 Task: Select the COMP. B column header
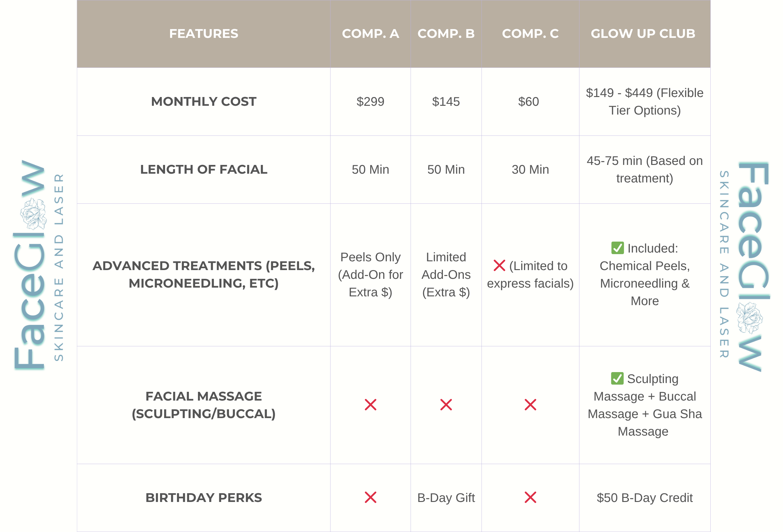point(446,33)
